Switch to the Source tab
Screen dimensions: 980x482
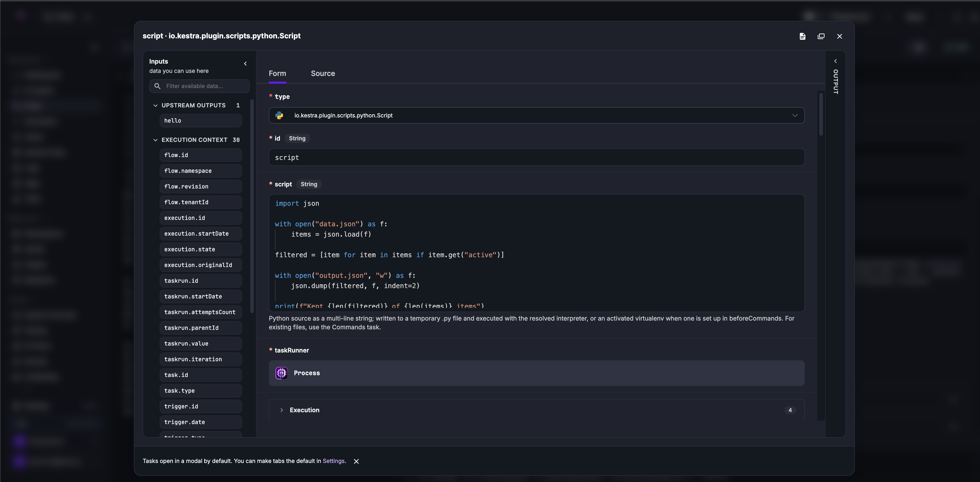coord(323,73)
